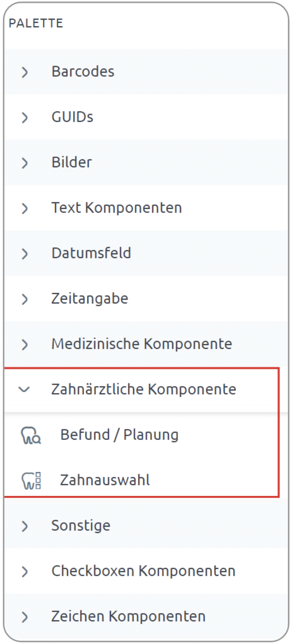Click the tooth magnifier icon beside Befund / Planung
This screenshot has width=292, height=644.
coord(31,436)
